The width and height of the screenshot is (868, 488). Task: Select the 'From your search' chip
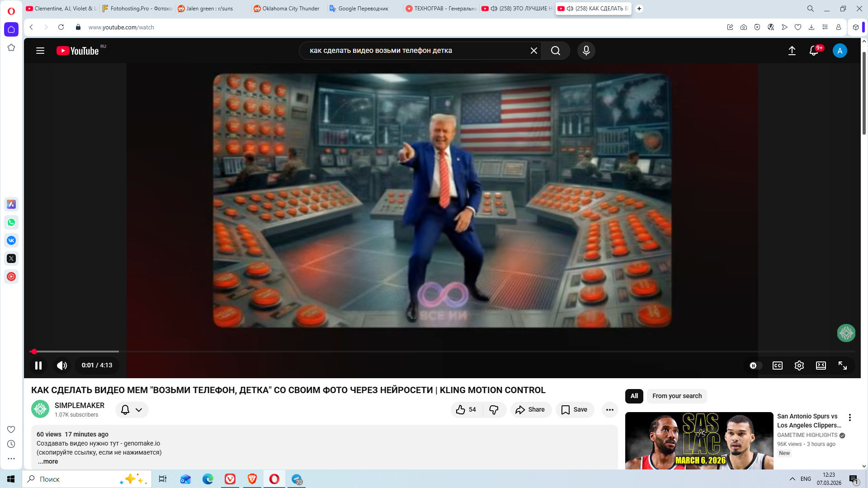pyautogui.click(x=677, y=396)
